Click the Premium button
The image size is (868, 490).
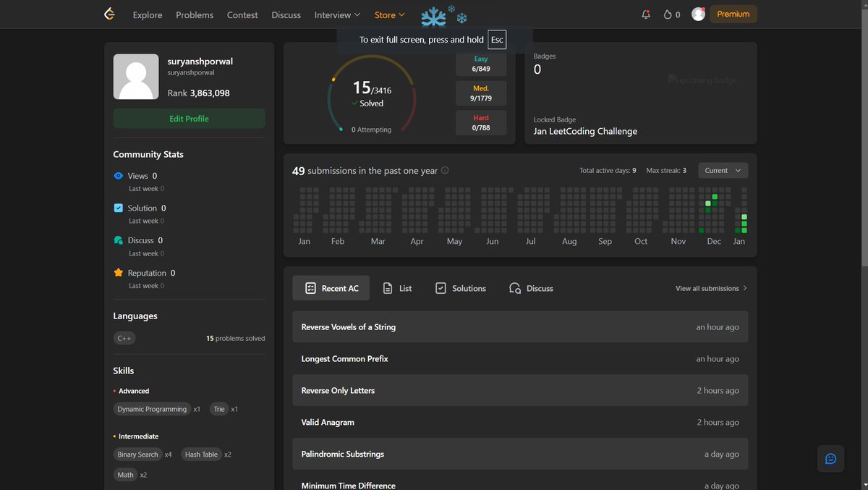733,14
